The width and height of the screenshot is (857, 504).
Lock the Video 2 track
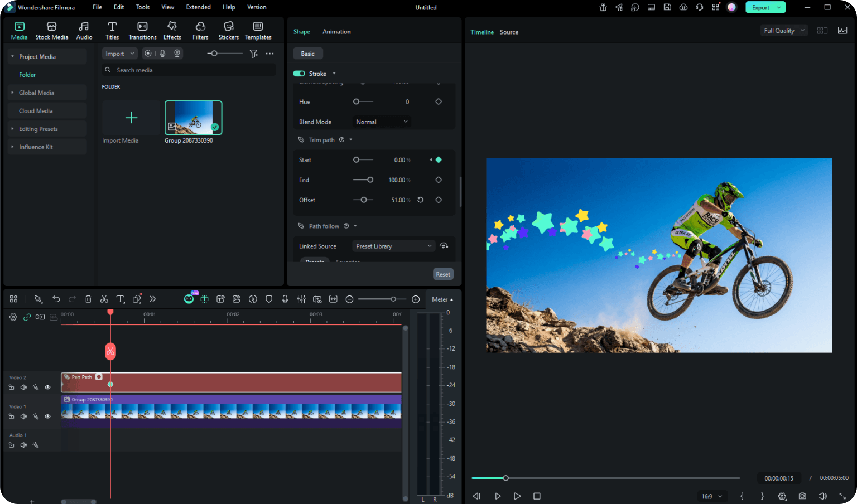[11, 387]
